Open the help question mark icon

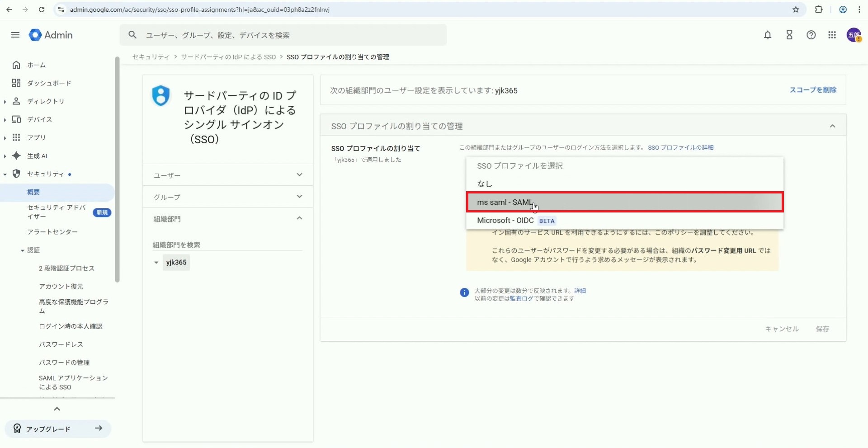811,35
